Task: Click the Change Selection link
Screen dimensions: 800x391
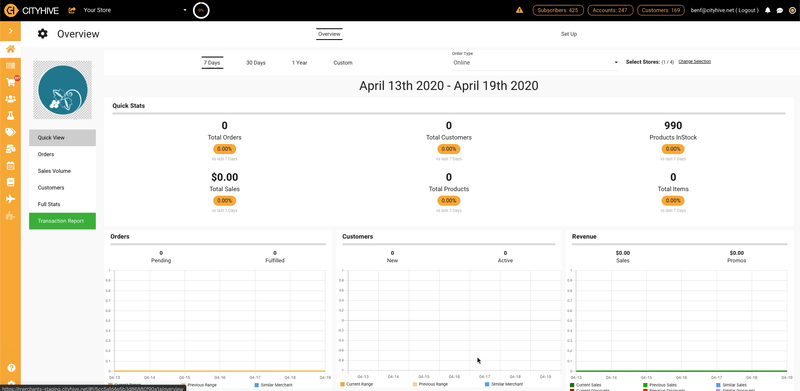Action: (x=694, y=61)
